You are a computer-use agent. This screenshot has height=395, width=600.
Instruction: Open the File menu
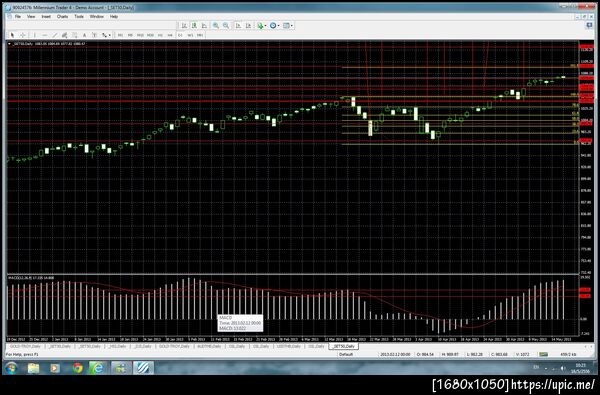coord(18,16)
